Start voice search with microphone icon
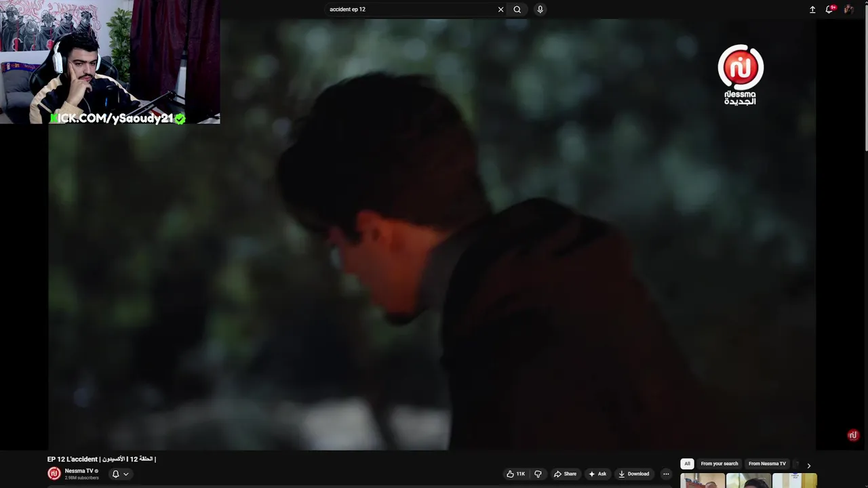Viewport: 868px width, 488px height. [540, 9]
